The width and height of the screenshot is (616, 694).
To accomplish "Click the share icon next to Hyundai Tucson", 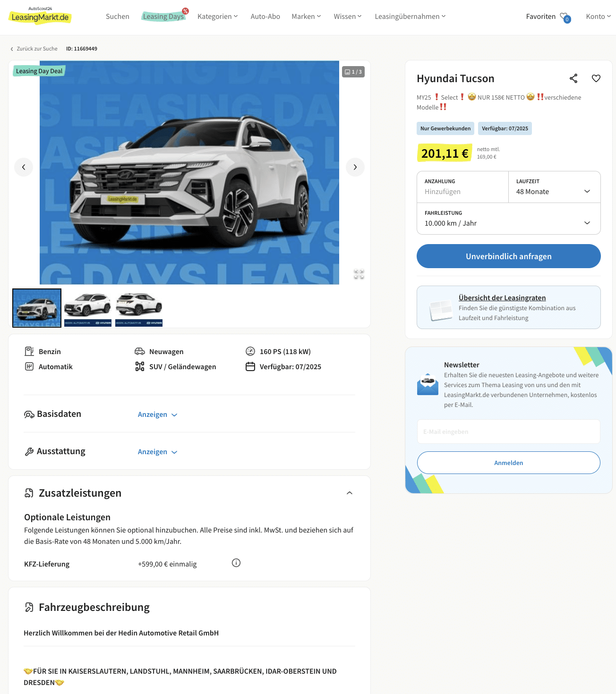I will click(x=573, y=78).
